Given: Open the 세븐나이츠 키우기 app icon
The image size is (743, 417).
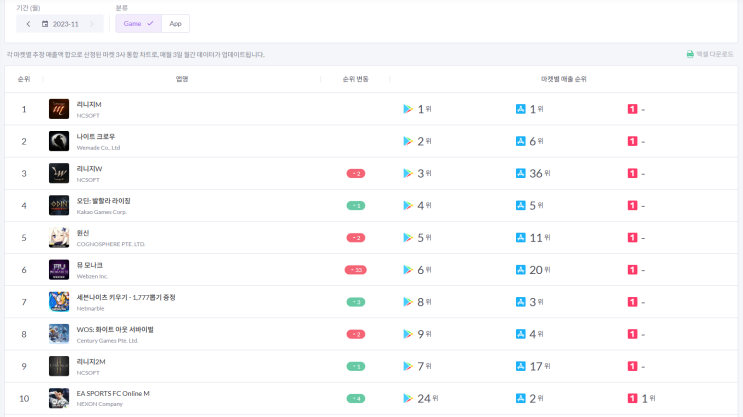Looking at the screenshot, I should 59,302.
